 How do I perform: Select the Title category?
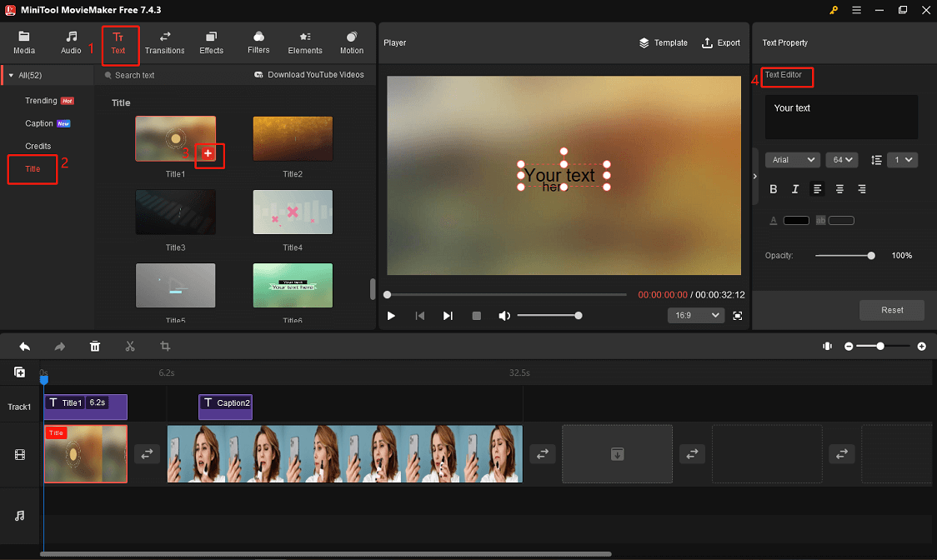33,169
